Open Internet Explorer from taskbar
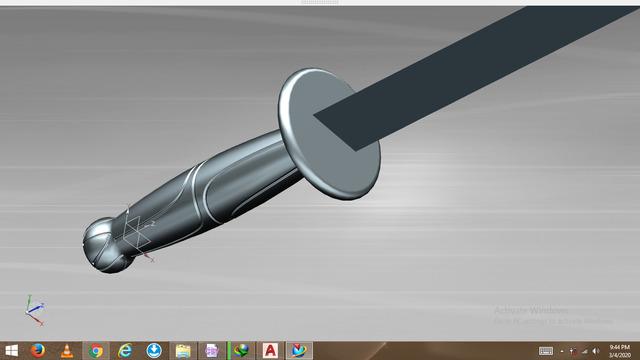This screenshot has height=360, width=640. coord(125,351)
